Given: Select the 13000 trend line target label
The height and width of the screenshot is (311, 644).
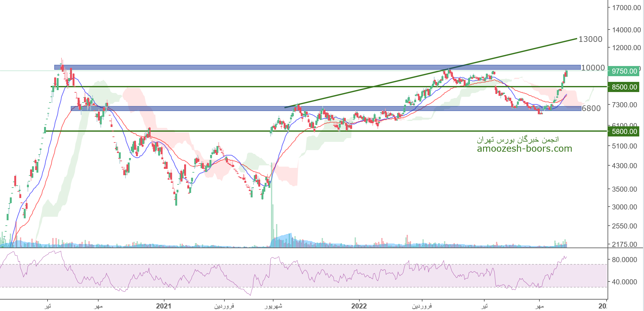Looking at the screenshot, I should [x=590, y=39].
